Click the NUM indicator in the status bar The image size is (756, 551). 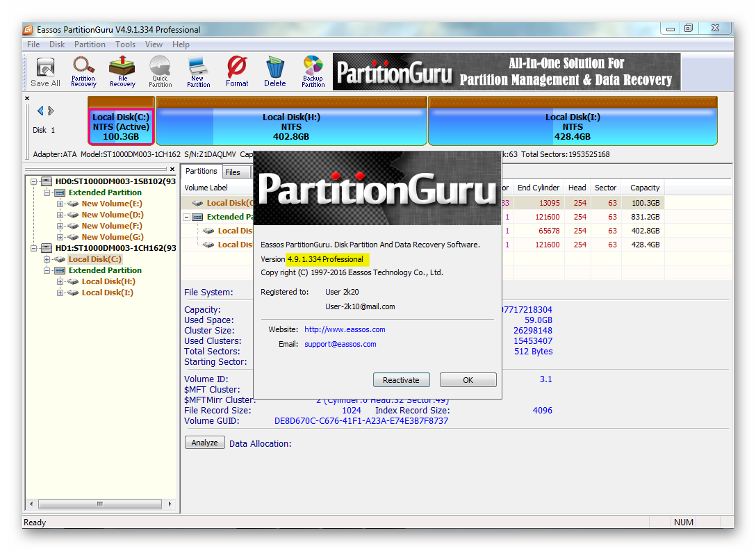click(683, 522)
